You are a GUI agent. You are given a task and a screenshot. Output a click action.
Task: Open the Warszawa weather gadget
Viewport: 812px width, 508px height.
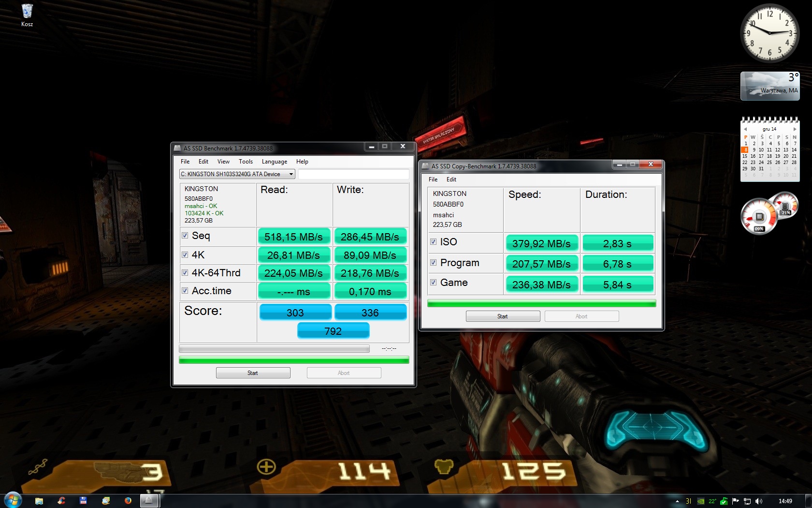click(770, 86)
